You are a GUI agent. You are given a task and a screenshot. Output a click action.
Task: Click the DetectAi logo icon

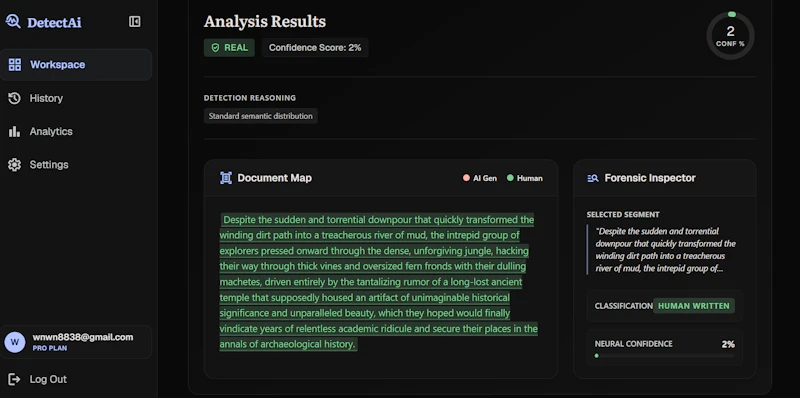[13, 21]
